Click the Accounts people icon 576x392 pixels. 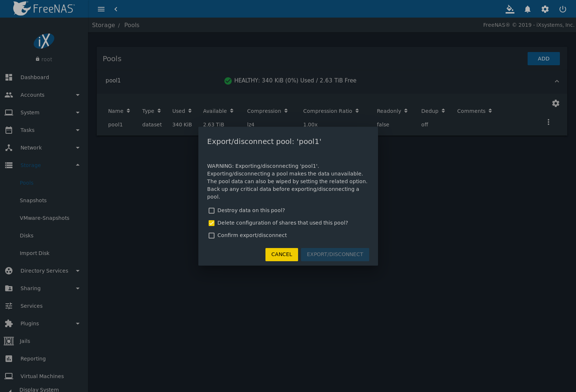click(x=9, y=95)
